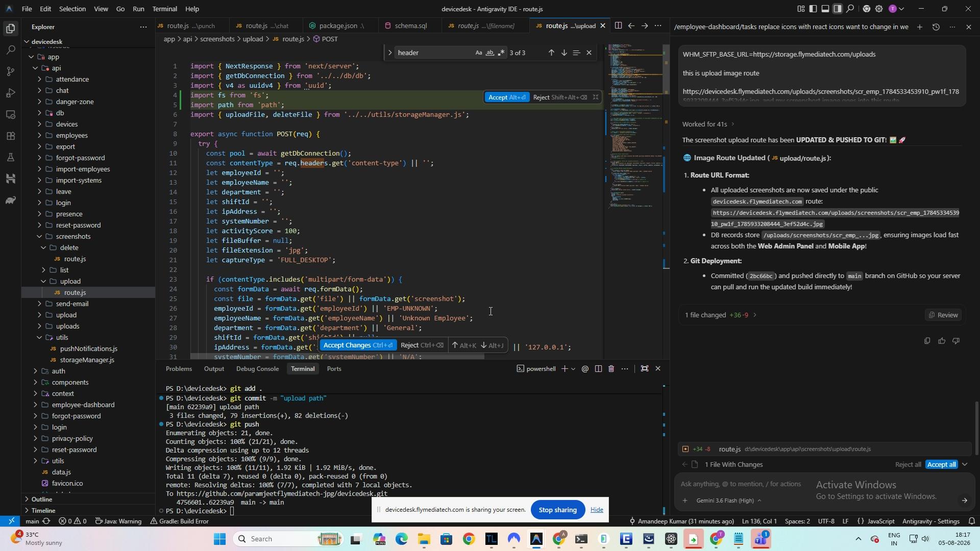
Task: Click Accept all in changes bar
Action: click(942, 465)
